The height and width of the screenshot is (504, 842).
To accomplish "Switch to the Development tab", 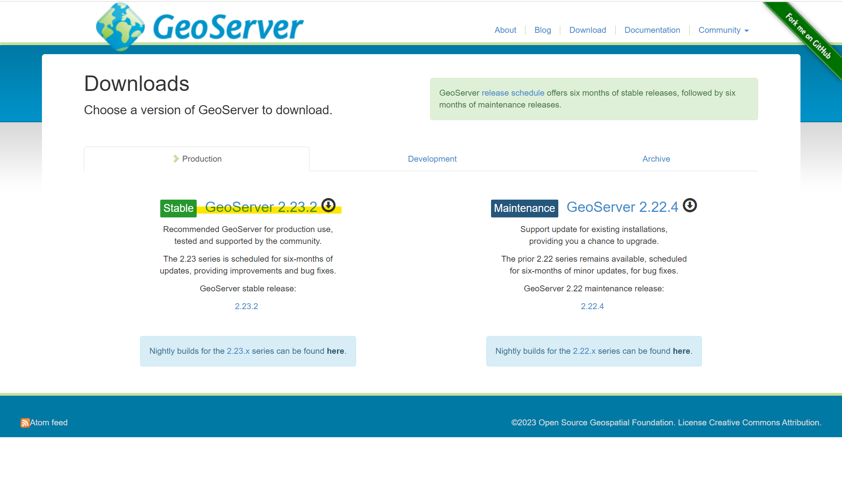I will pyautogui.click(x=432, y=159).
